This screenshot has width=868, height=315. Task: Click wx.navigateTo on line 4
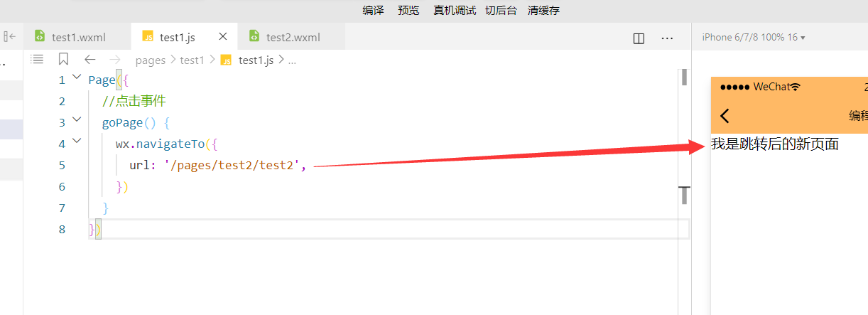160,144
